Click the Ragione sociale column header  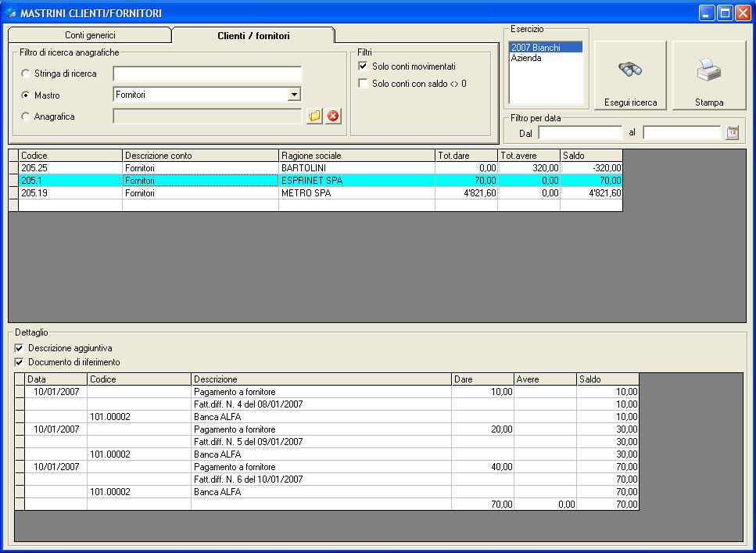point(357,156)
